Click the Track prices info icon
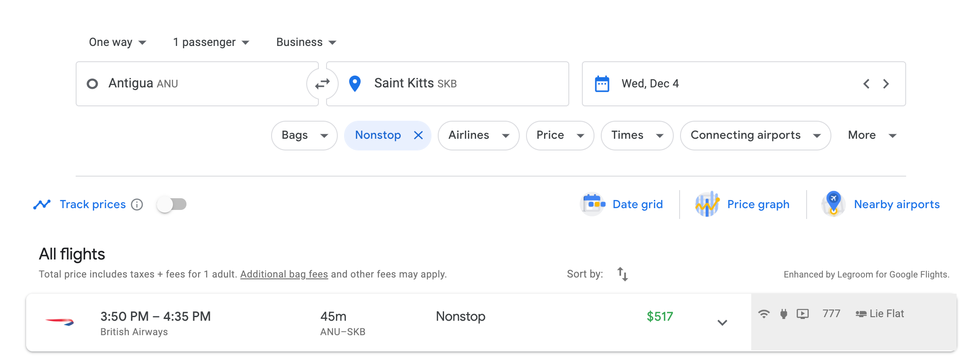This screenshot has height=364, width=980. (137, 205)
